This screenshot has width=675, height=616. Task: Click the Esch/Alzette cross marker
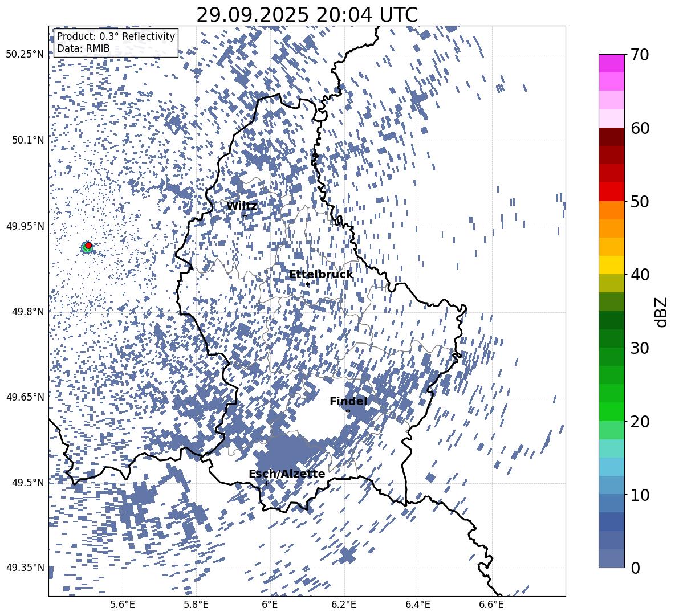coord(266,483)
